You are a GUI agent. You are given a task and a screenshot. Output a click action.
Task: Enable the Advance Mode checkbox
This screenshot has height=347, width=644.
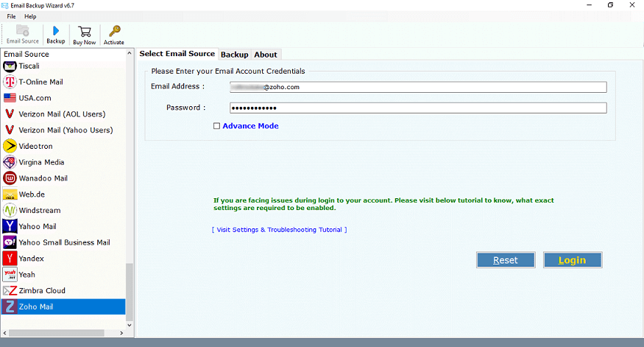point(216,126)
